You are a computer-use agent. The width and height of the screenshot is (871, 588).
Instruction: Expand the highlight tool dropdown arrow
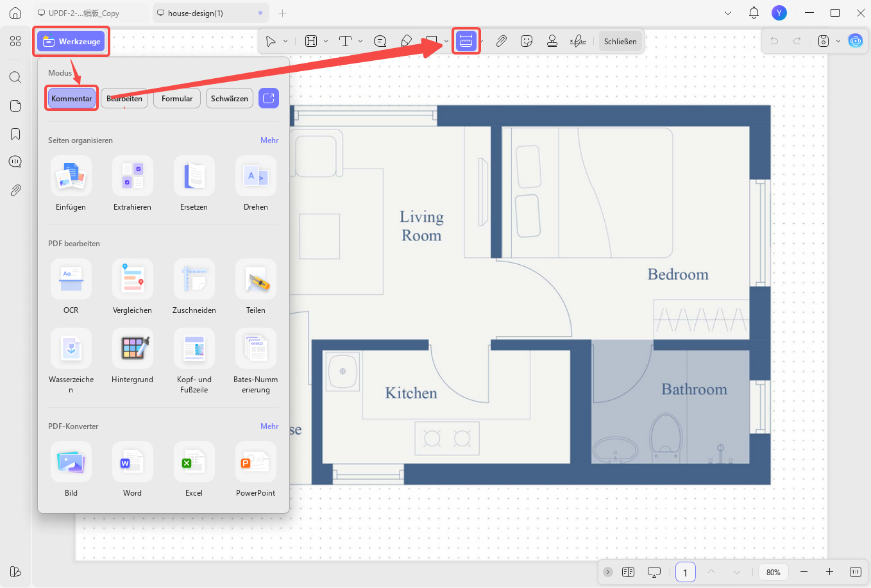(326, 41)
